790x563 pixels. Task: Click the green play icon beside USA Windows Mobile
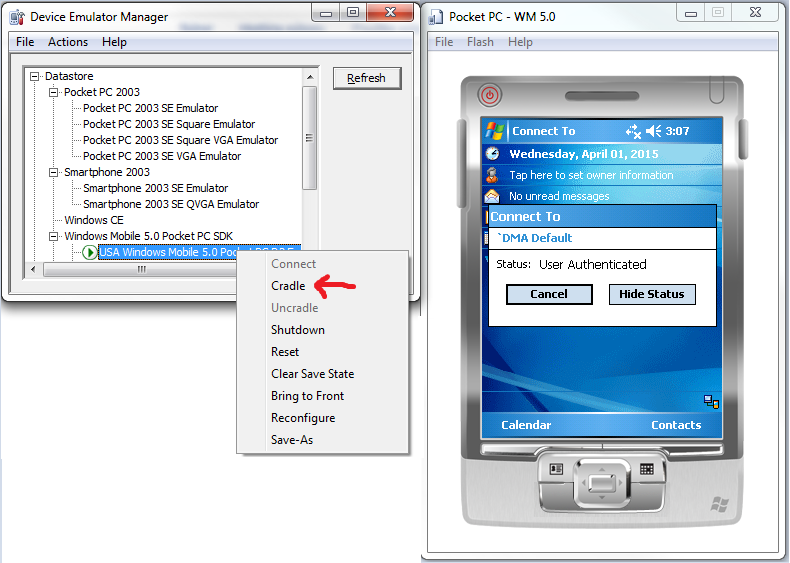pos(89,252)
